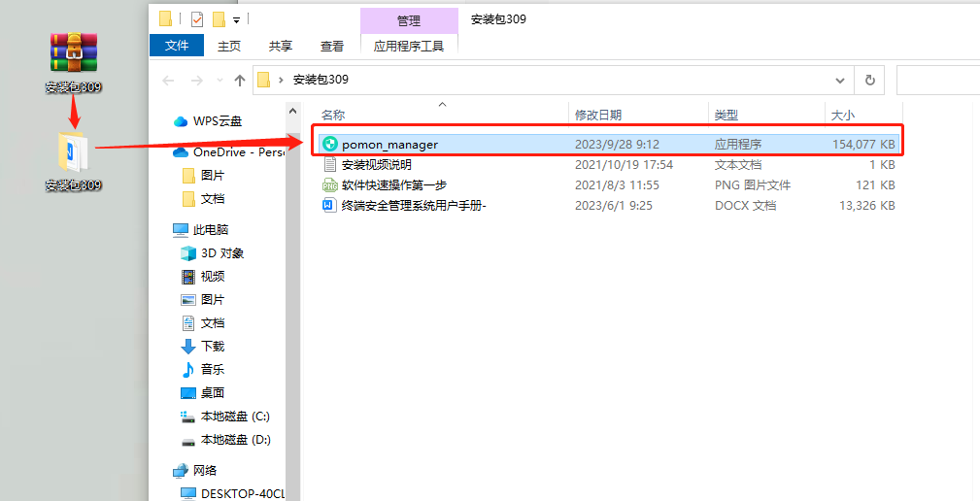Viewport: 980px width, 501px height.
Task: Open the recent locations dropdown arrow
Action: point(220,80)
